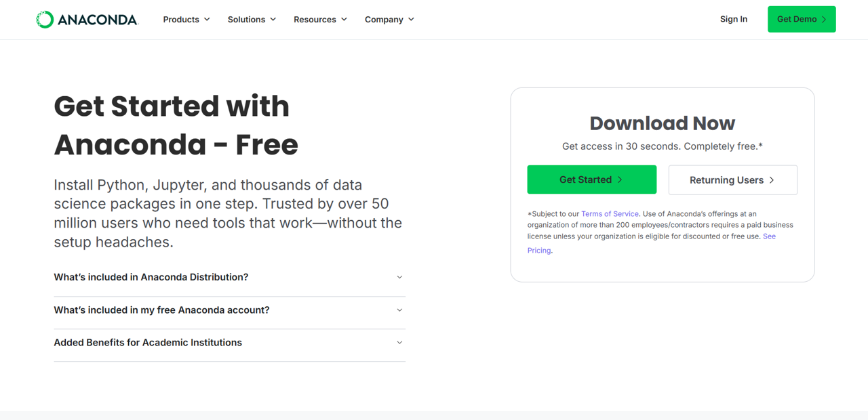Click the chevron arrow inside Get Demo
The height and width of the screenshot is (420, 868).
coord(823,19)
